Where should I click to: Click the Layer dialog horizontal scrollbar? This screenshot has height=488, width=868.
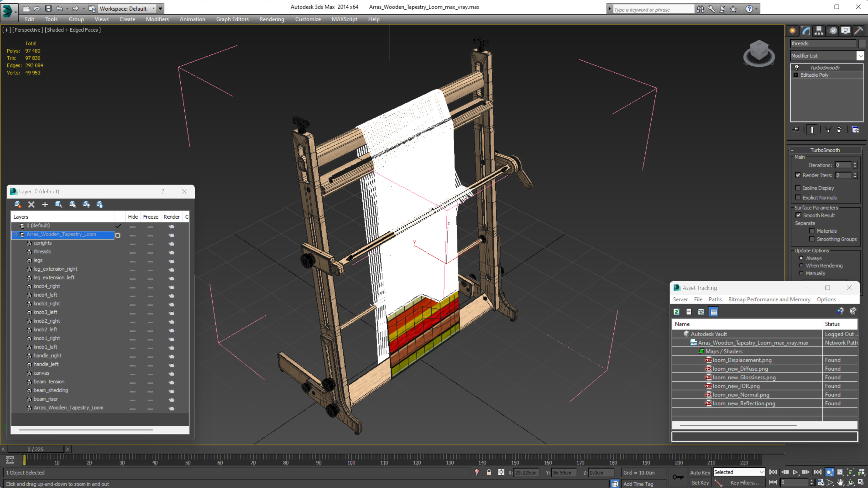point(86,430)
